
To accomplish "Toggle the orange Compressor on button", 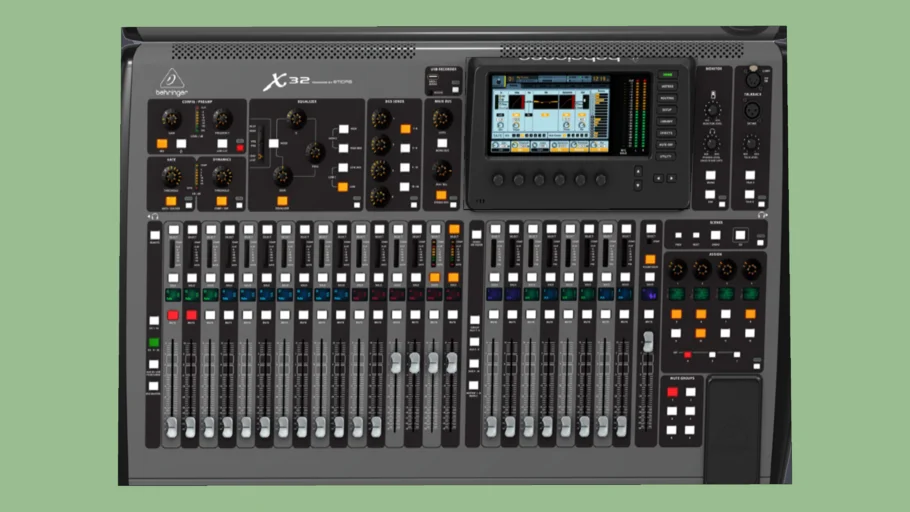I will click(221, 201).
